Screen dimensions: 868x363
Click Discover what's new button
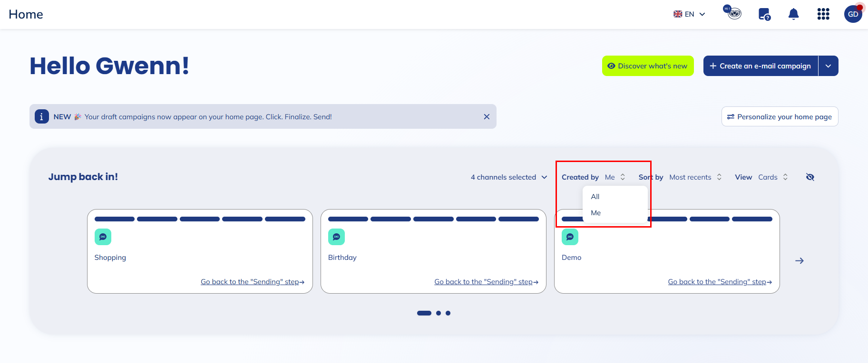648,66
